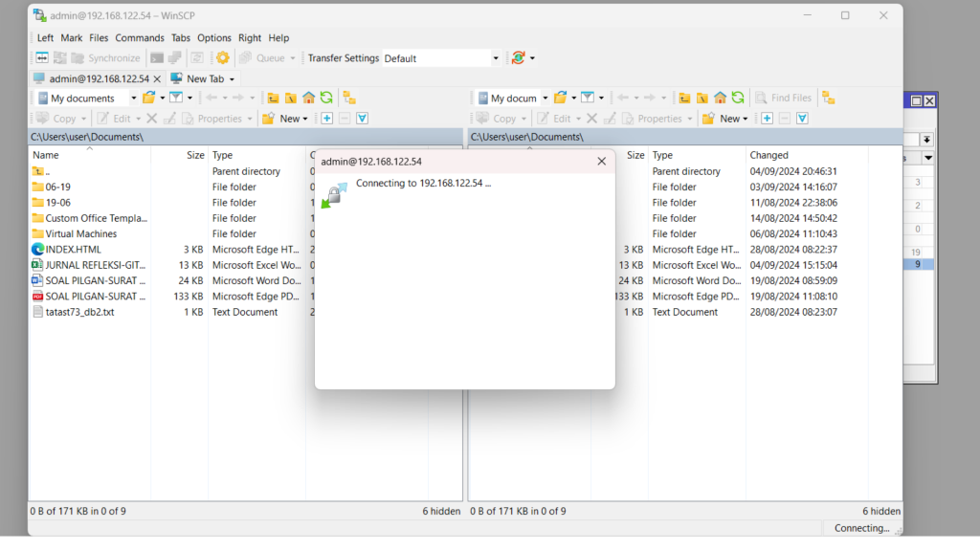Click the right panel refresh icon
980x551 pixels.
738,98
